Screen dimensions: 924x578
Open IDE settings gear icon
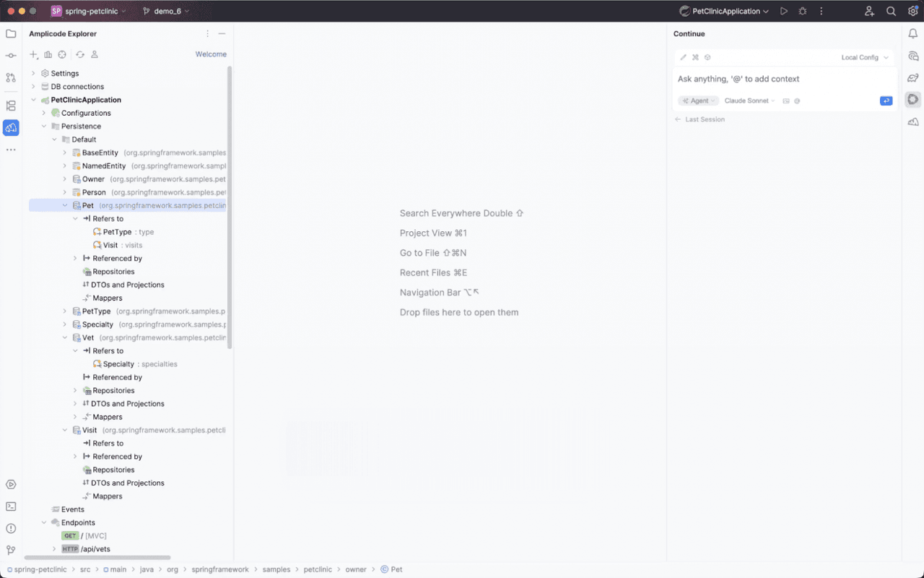(x=912, y=12)
